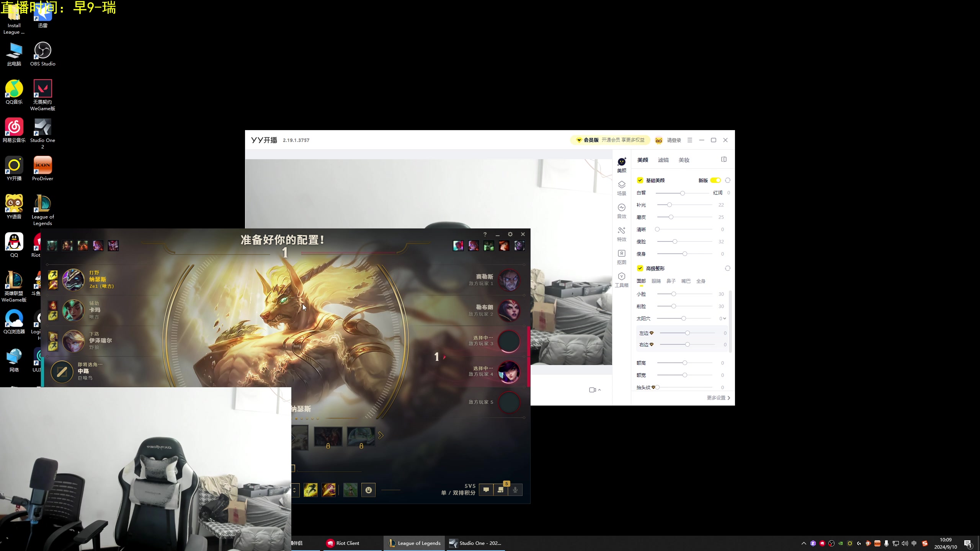
Task: Show next skins with the right chevron
Action: [x=381, y=435]
